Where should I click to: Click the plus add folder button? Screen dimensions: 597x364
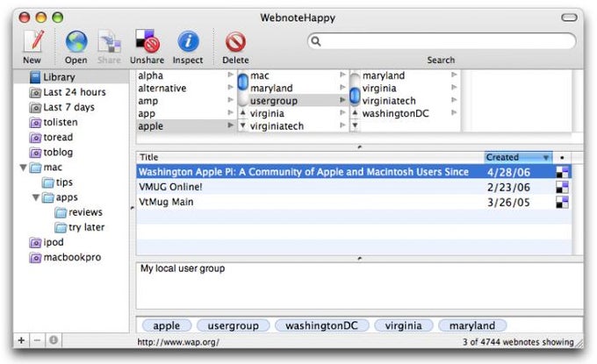click(x=22, y=340)
